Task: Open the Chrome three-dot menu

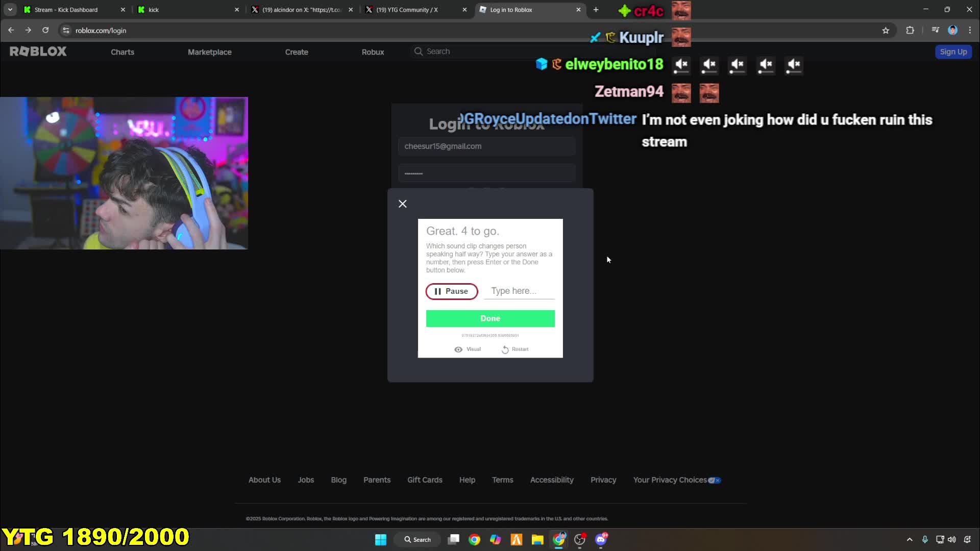Action: [x=970, y=31]
